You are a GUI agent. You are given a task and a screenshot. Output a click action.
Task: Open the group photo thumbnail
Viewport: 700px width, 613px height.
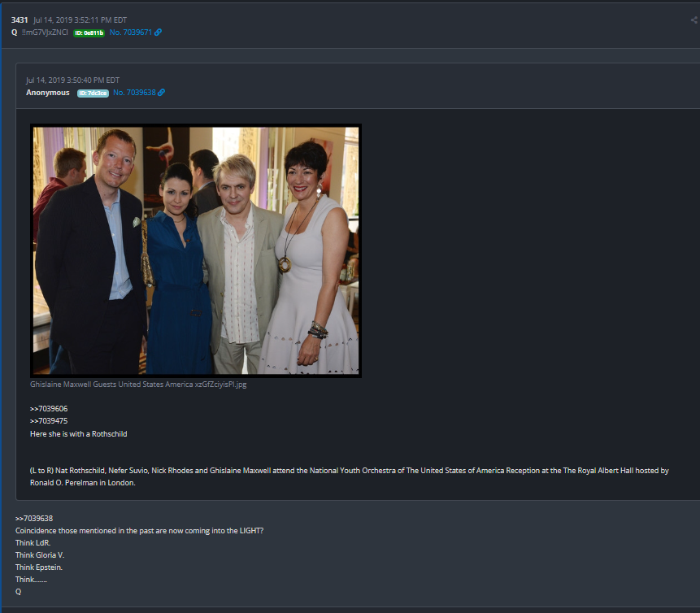[196, 250]
